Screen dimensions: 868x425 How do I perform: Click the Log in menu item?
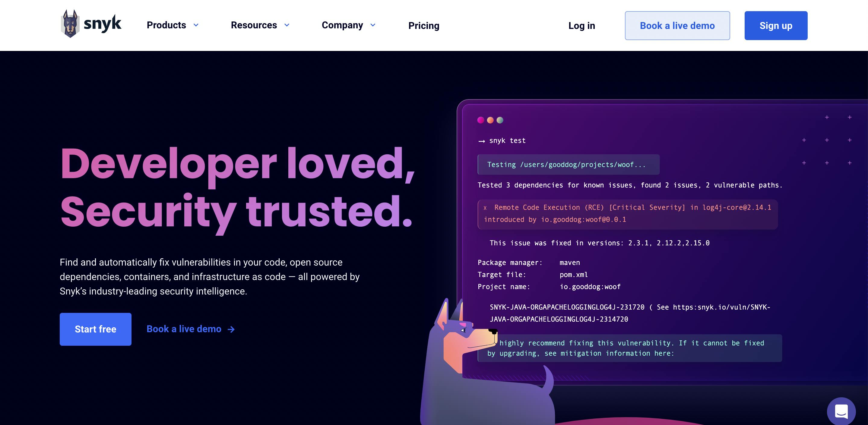582,25
